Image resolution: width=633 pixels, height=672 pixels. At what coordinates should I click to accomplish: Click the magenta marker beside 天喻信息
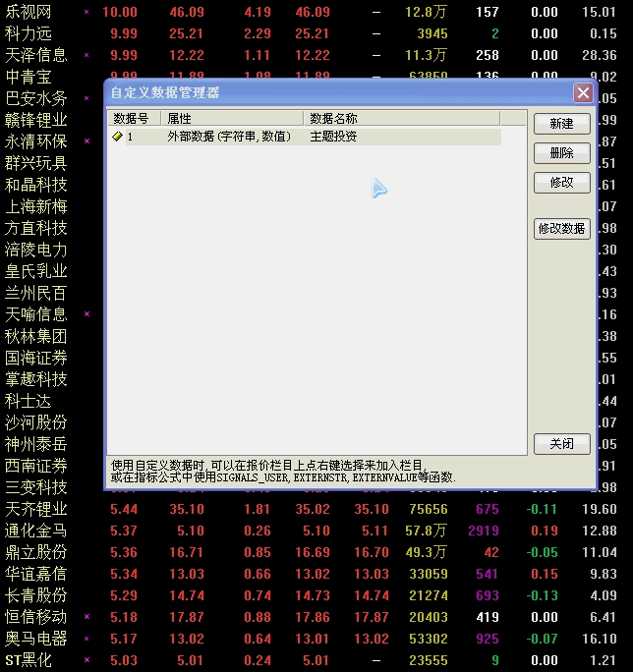click(86, 314)
